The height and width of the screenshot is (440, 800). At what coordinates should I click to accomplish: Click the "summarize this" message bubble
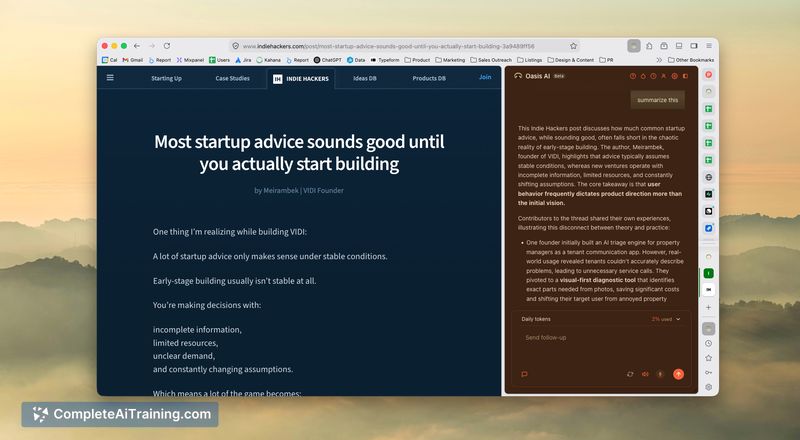658,100
